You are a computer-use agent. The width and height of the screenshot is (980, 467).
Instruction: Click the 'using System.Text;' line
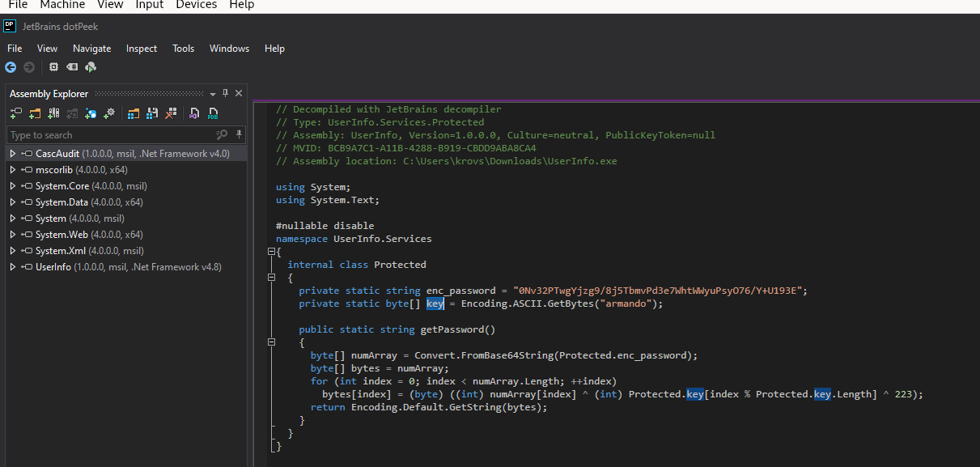(x=327, y=200)
